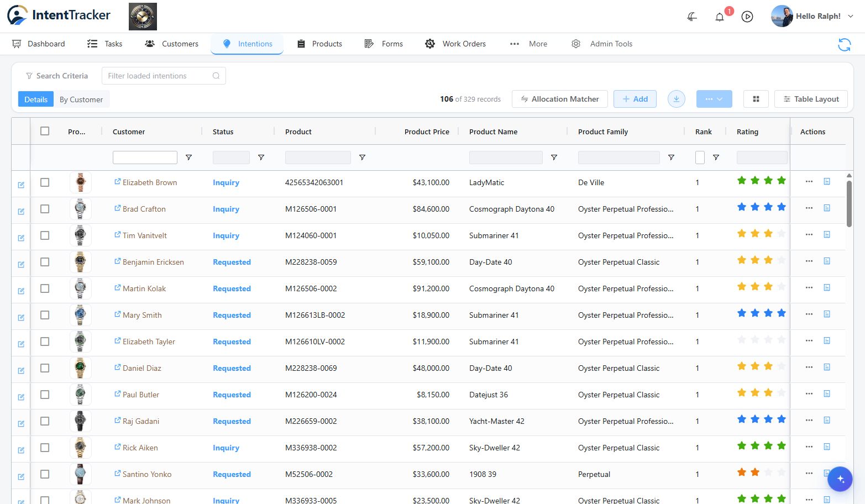Check the Santino Yonko row checkbox
Viewport: 865px width, 504px height.
click(45, 474)
